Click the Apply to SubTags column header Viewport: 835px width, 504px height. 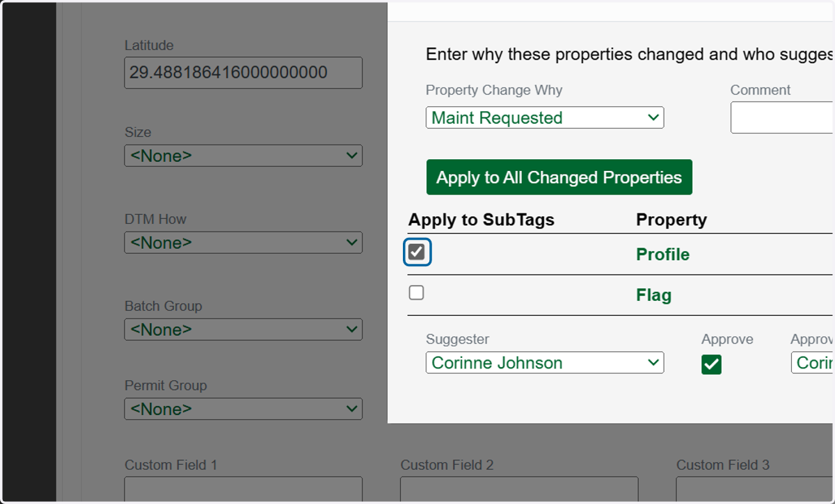(x=482, y=220)
